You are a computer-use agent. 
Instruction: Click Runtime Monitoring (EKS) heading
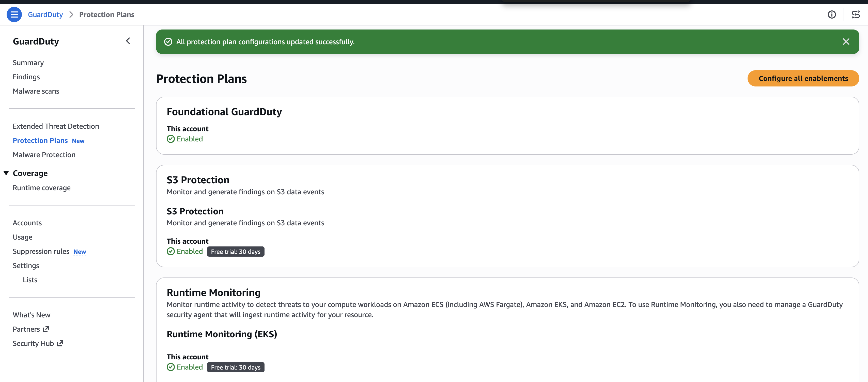(x=222, y=334)
